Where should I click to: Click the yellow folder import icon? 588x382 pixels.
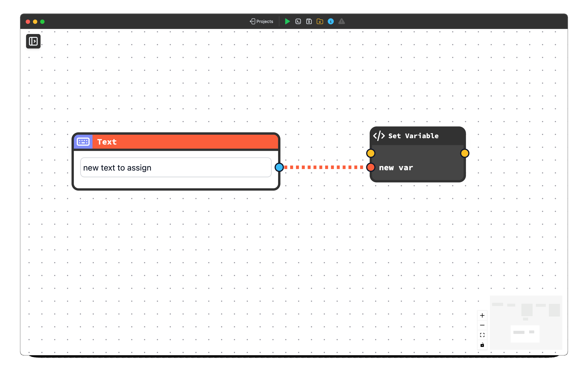tap(320, 22)
